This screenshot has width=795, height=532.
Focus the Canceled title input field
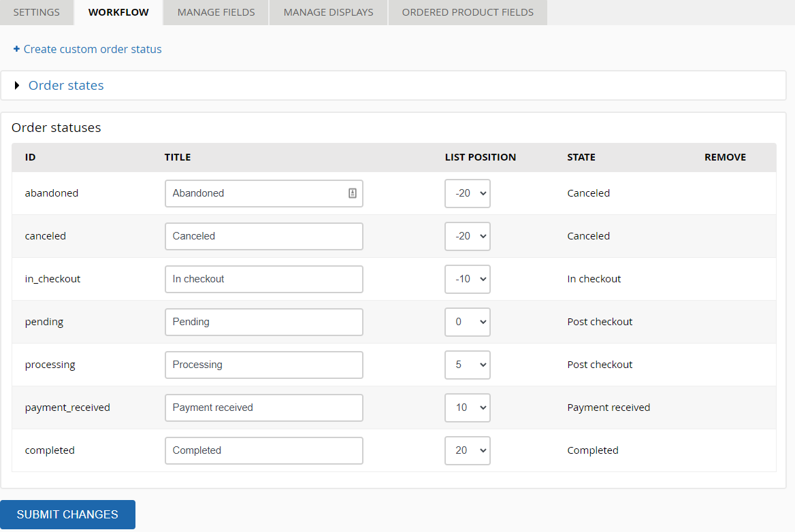tap(263, 236)
